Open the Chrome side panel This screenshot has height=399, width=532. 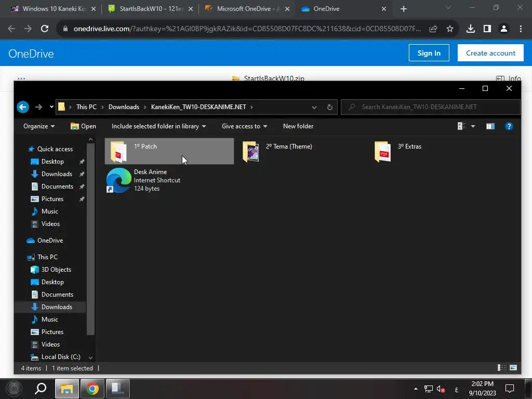coord(487,29)
